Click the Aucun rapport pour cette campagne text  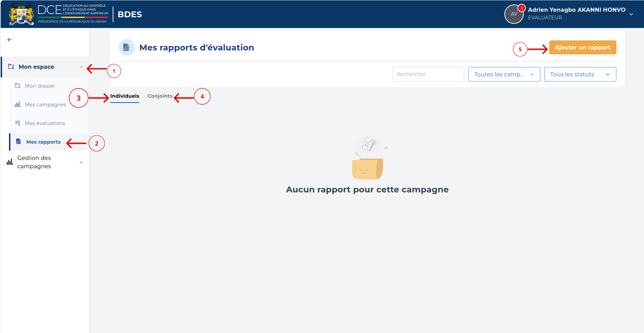(x=367, y=190)
